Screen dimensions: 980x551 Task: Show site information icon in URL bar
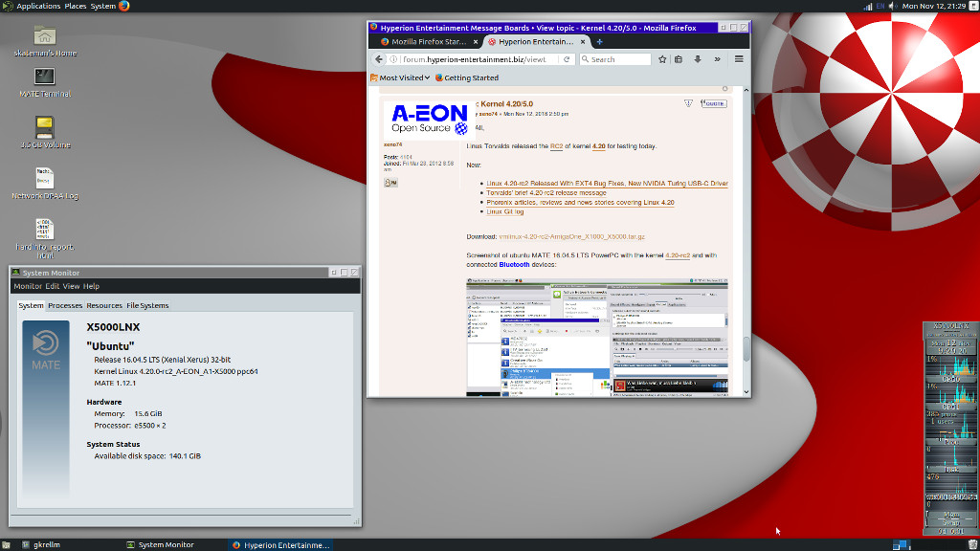pyautogui.click(x=393, y=59)
